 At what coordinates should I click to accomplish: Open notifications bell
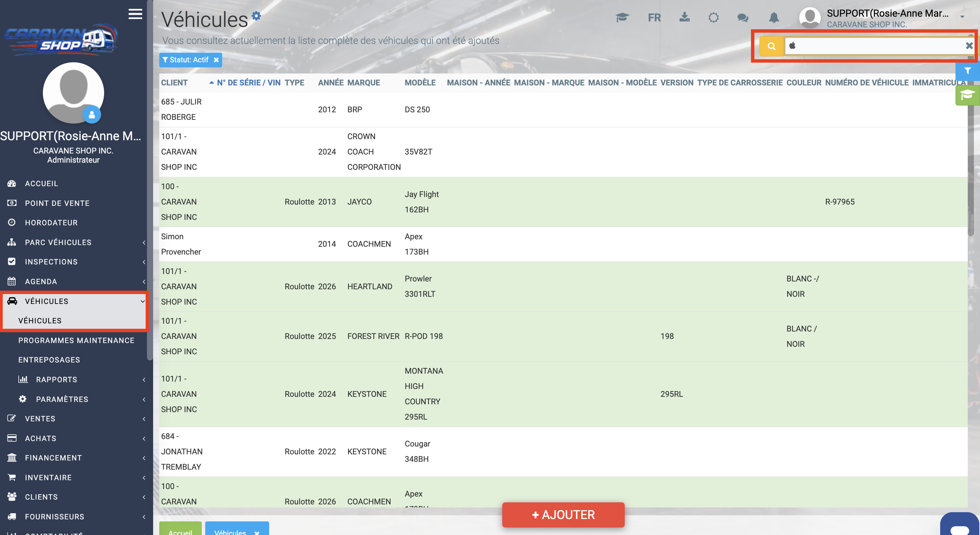(774, 17)
